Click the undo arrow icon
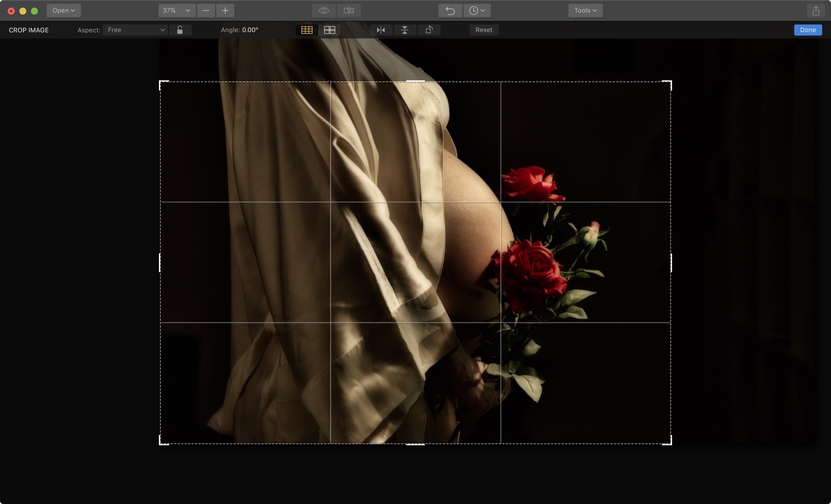The height and width of the screenshot is (504, 831). (450, 10)
